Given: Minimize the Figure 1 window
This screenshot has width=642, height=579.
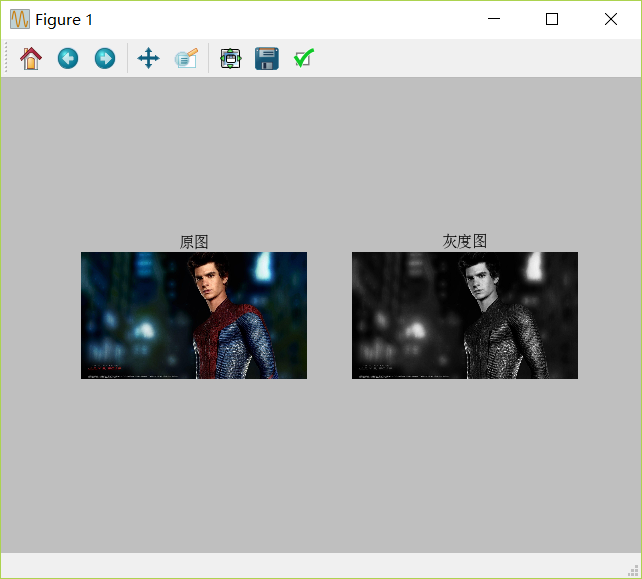Looking at the screenshot, I should pyautogui.click(x=494, y=19).
